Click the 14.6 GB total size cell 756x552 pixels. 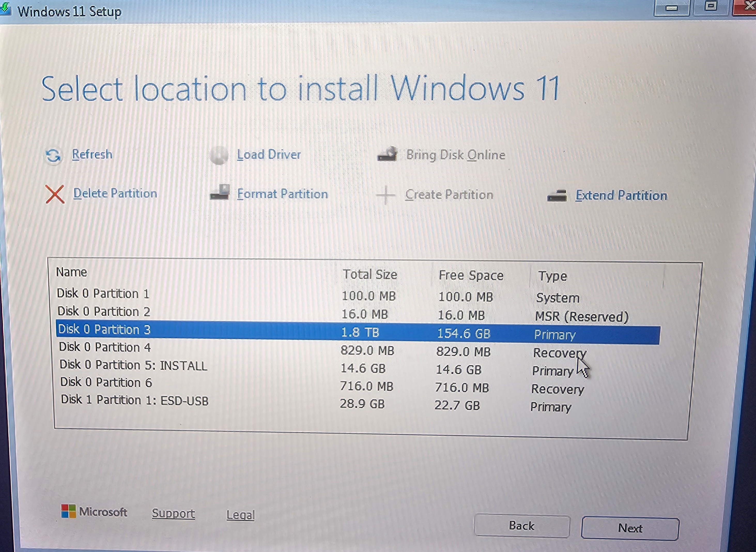tap(363, 368)
